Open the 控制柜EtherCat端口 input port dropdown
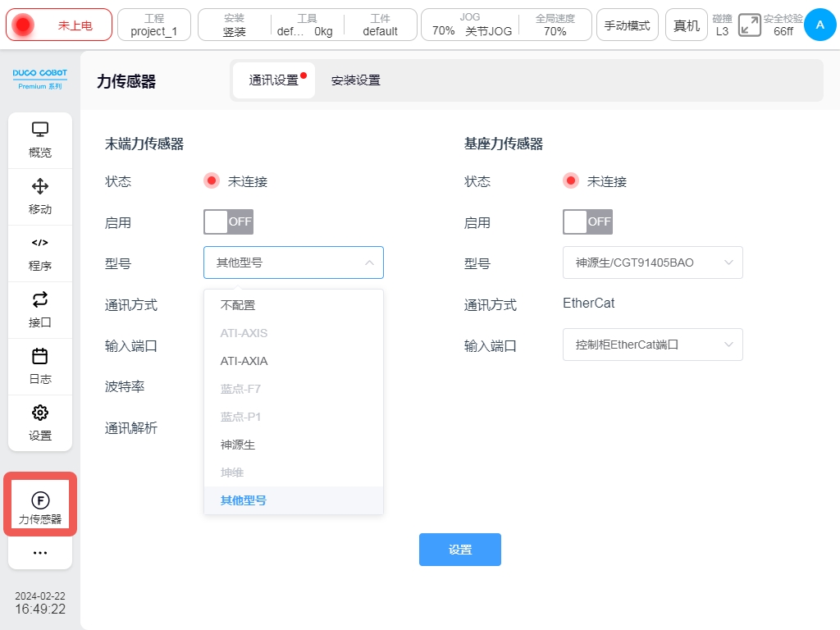Viewport: 840px width, 630px height. pyautogui.click(x=652, y=345)
